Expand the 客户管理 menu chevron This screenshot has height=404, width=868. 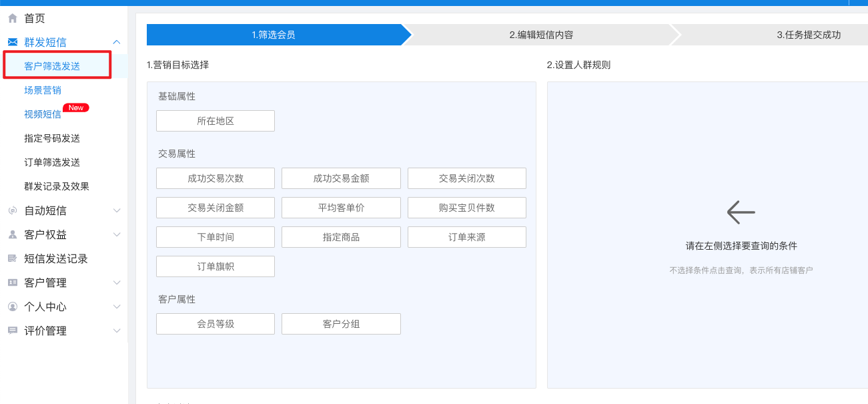pos(117,283)
